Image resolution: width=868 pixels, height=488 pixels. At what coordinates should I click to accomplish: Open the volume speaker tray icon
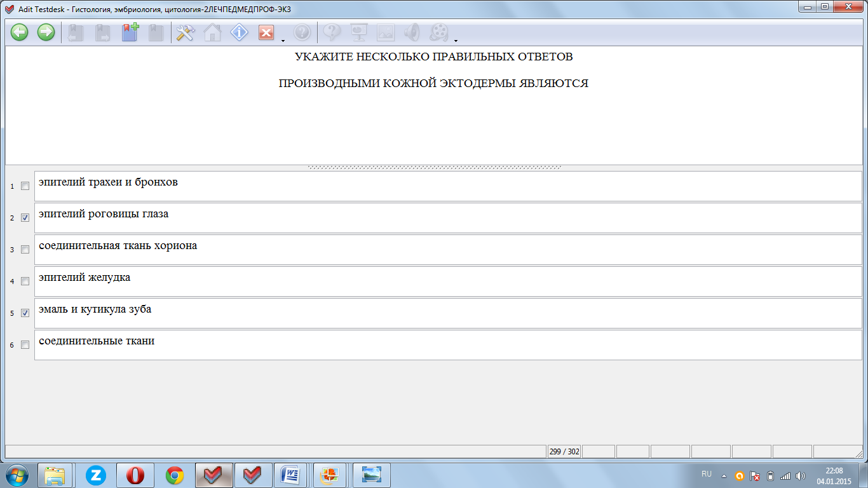point(800,475)
